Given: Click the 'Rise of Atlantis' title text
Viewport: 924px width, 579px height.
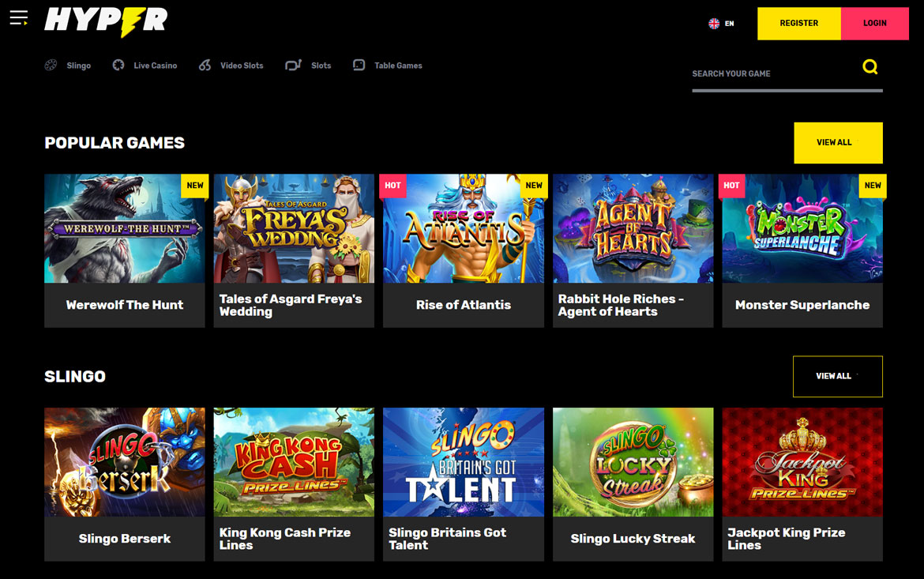Looking at the screenshot, I should click(463, 305).
